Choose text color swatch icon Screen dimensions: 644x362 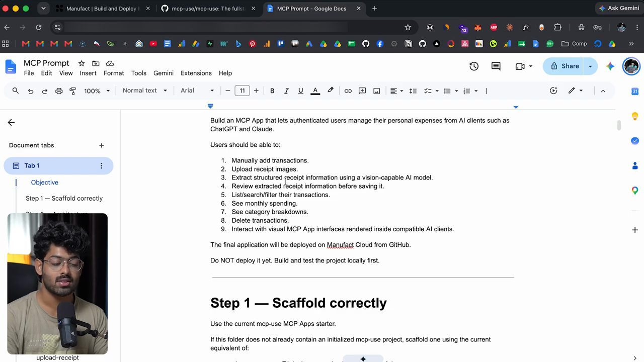tap(315, 91)
